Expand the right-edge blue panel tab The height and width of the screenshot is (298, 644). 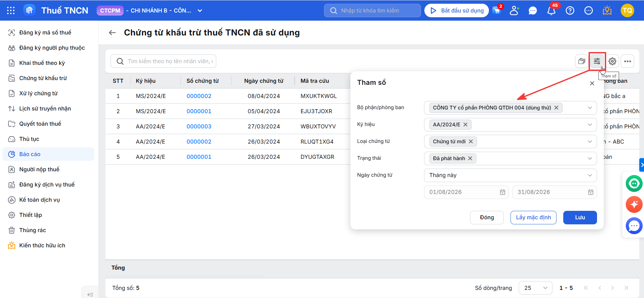(x=642, y=165)
